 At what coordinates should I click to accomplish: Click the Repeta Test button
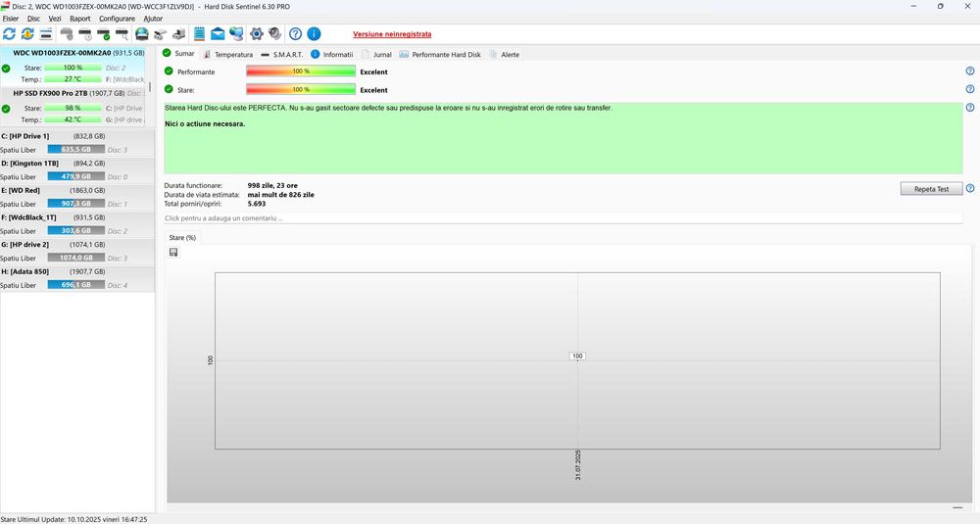(931, 189)
